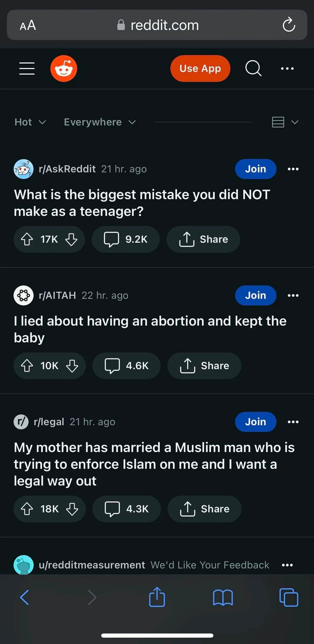Open Safari bookmarks book icon
This screenshot has height=644, width=314.
223,598
